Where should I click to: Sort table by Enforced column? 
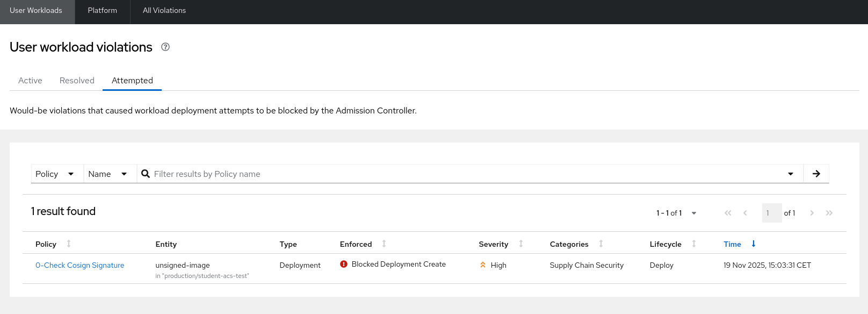tap(384, 244)
